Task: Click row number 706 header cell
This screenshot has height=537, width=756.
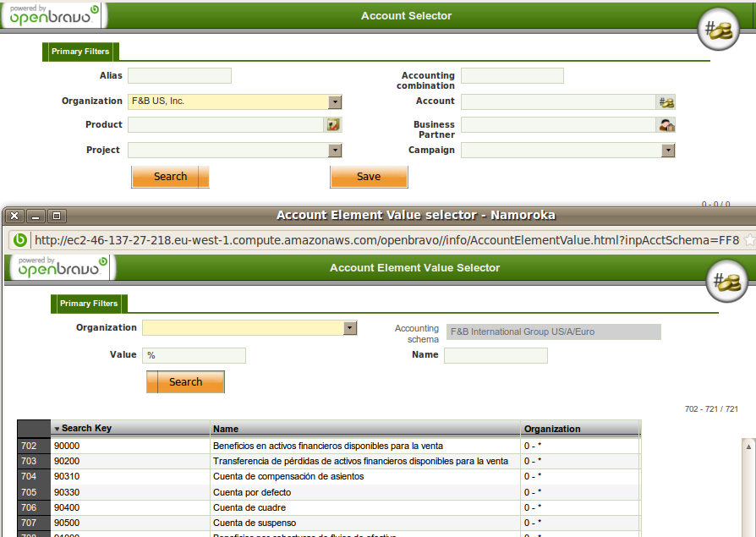Action: (33, 507)
